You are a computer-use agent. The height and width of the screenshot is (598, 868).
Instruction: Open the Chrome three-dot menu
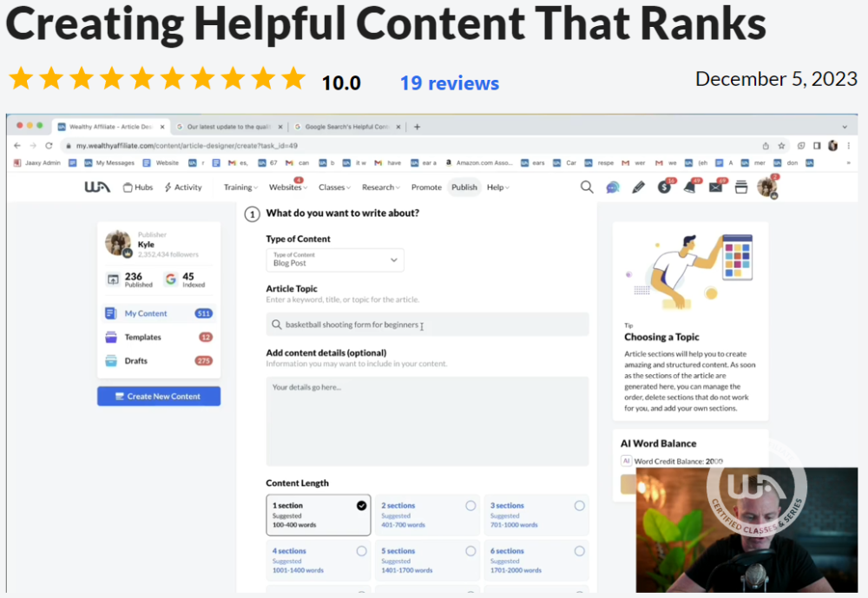coord(848,146)
